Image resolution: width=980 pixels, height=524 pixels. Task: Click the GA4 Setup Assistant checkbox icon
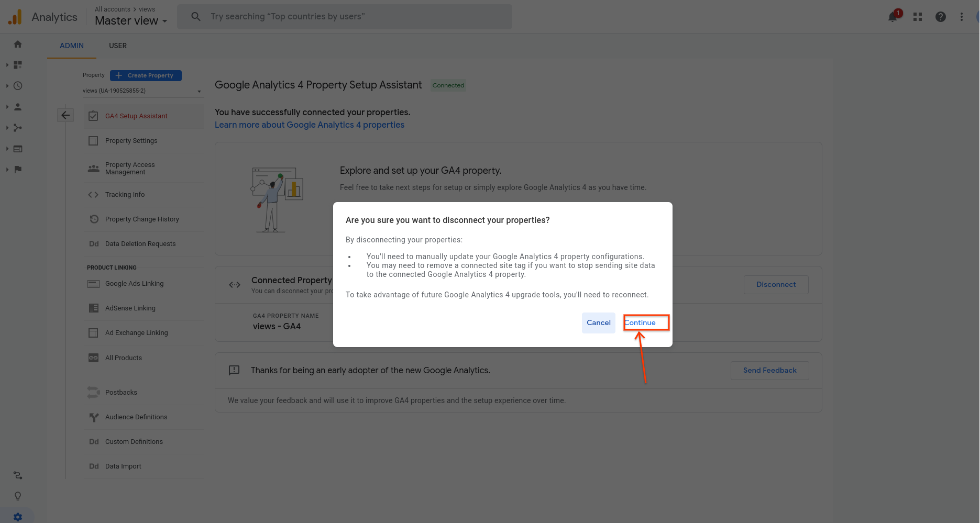(x=93, y=116)
